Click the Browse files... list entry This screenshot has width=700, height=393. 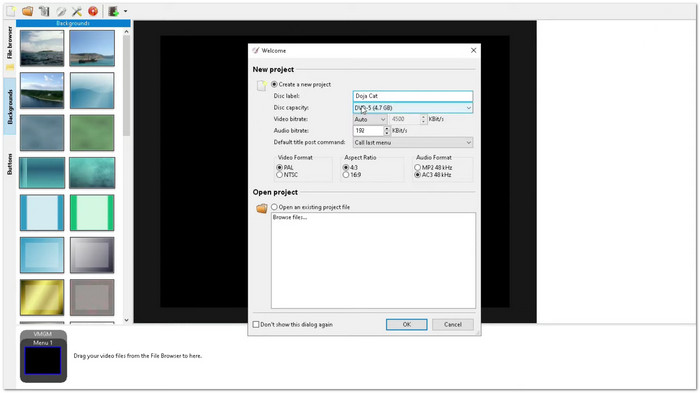[x=290, y=217]
